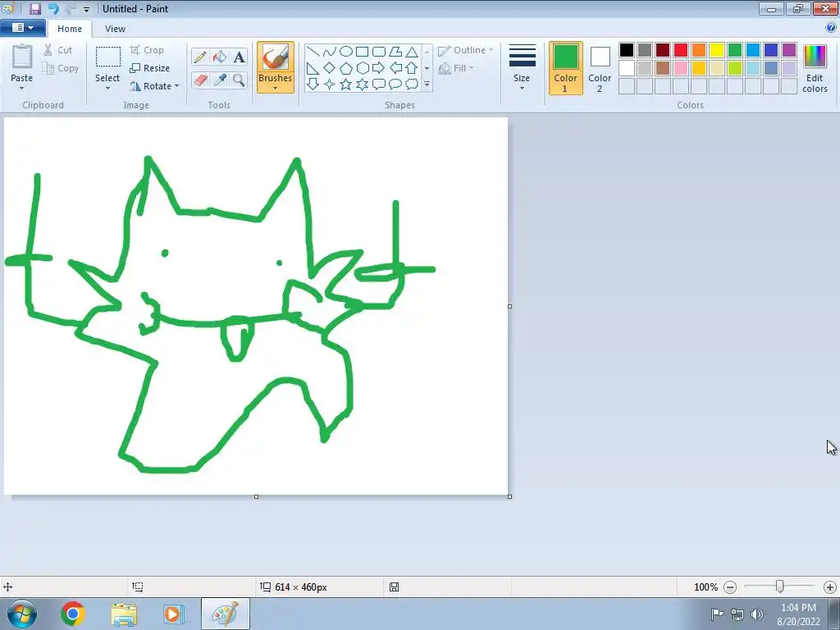Choose the Left arrow shape
The width and height of the screenshot is (840, 630).
pos(395,68)
